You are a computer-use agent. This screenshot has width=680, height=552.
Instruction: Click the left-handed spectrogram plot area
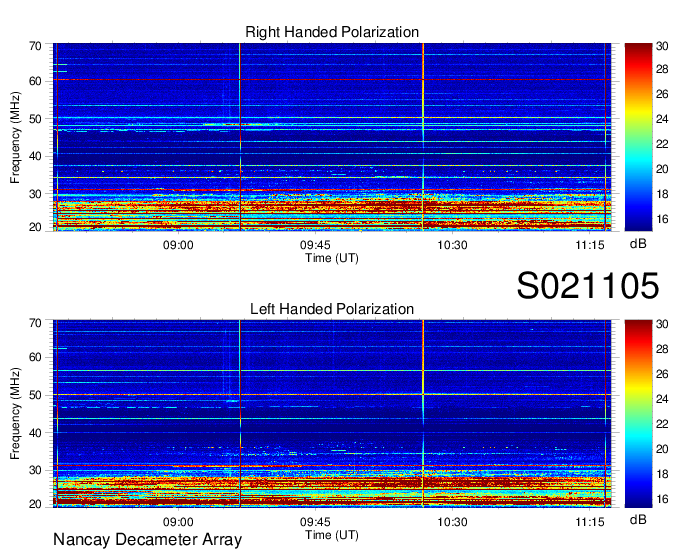pos(332,414)
